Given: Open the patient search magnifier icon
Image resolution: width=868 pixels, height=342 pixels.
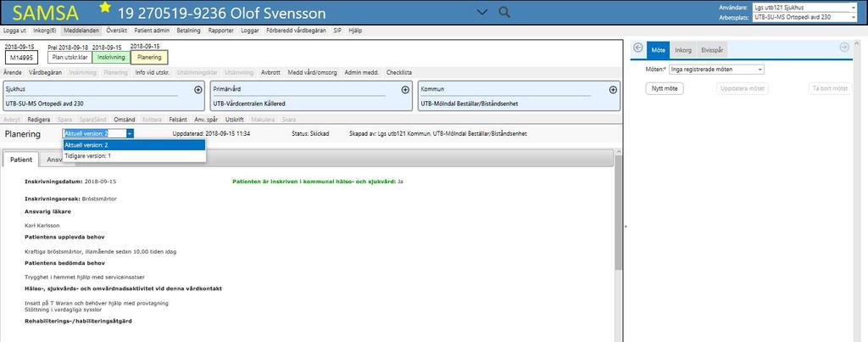Looking at the screenshot, I should (504, 12).
